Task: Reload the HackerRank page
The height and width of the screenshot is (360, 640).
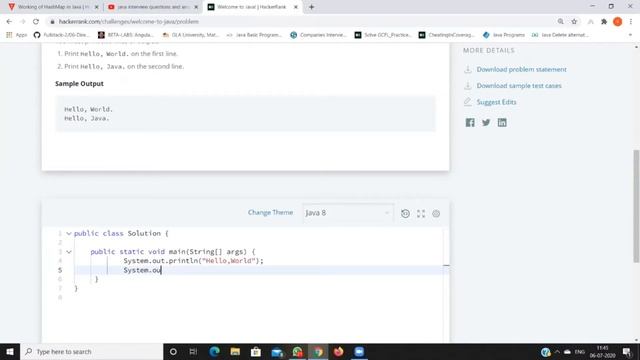Action: point(36,22)
